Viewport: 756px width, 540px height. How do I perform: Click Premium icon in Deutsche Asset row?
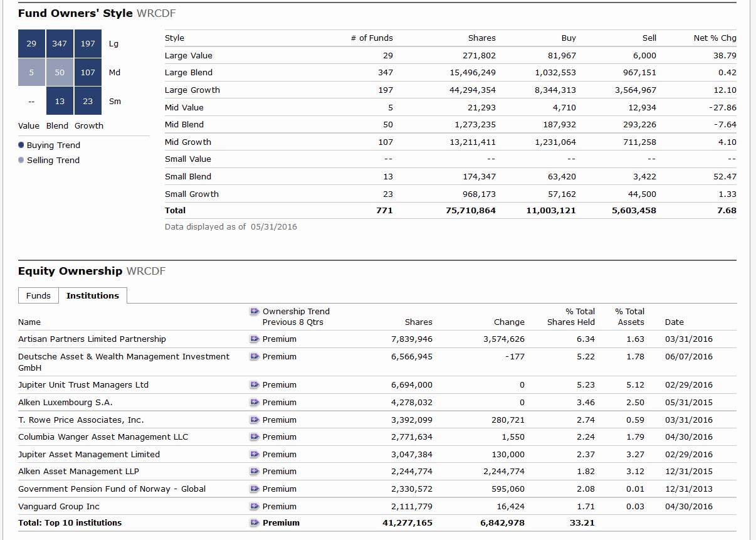point(254,357)
